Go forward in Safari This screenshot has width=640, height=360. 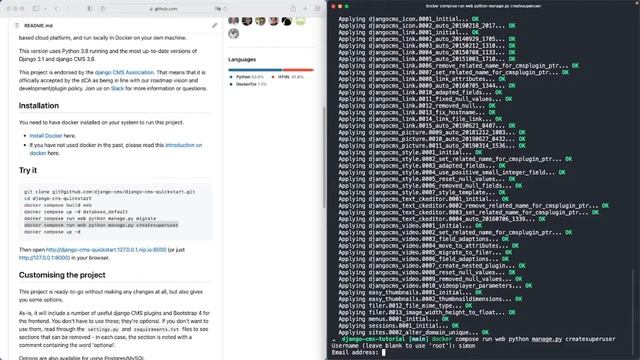[x=67, y=9]
